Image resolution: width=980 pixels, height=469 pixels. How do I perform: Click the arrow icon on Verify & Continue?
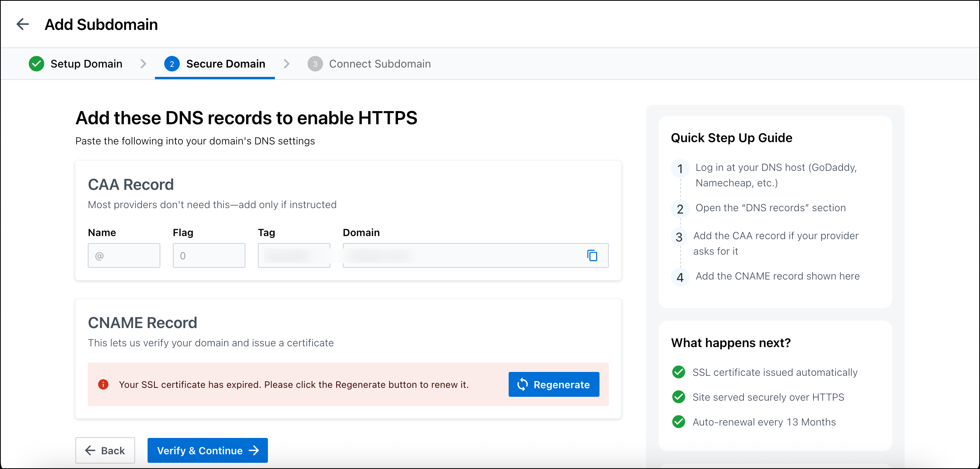click(x=254, y=450)
